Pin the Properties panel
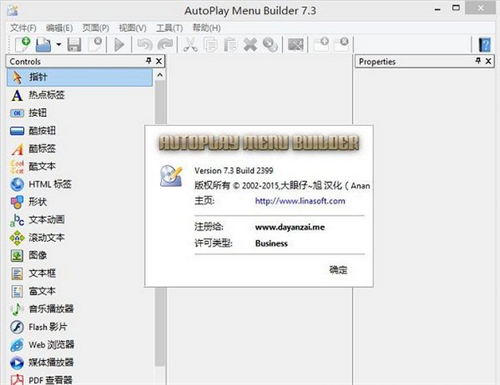This screenshot has height=385, width=500. pyautogui.click(x=478, y=61)
